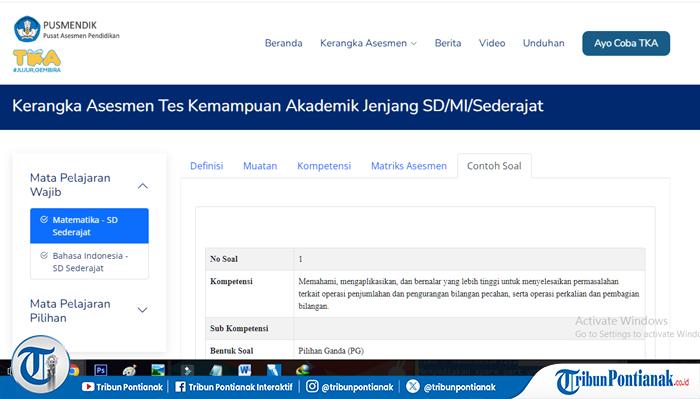Screen dimensions: 700x399
Task: Click check icon beside Matematika - SD Sederajat
Action: tap(44, 220)
